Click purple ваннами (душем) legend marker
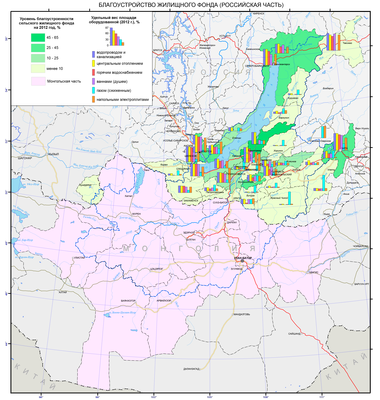Viewport: 380px width, 400px height. [x=94, y=81]
